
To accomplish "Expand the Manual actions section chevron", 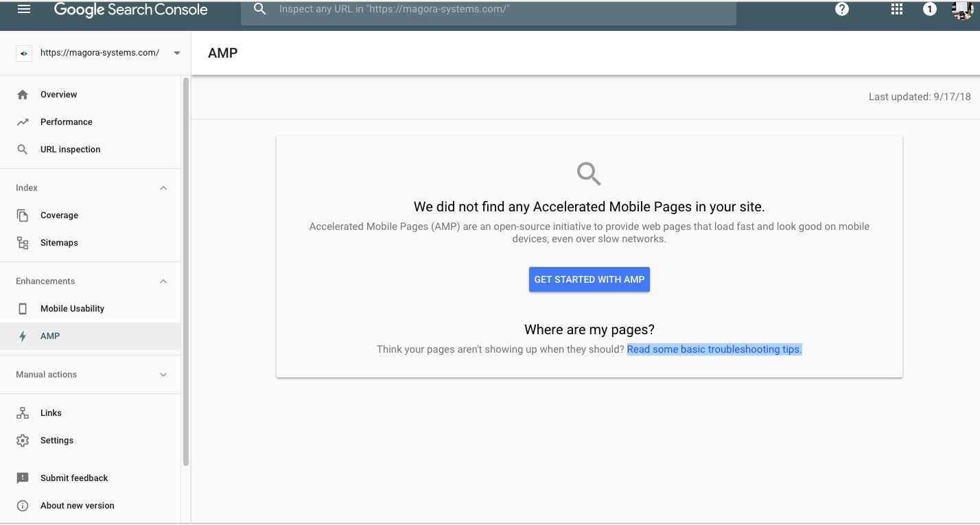I will tap(163, 375).
